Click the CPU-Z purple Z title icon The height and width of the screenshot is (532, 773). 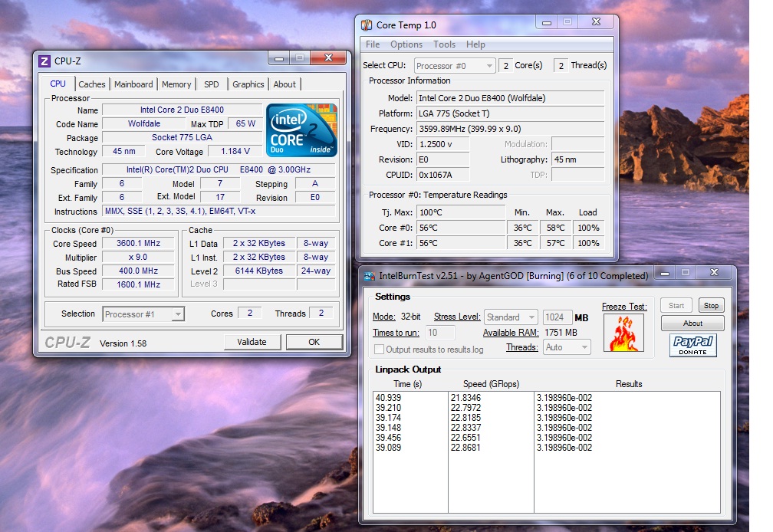[x=44, y=61]
